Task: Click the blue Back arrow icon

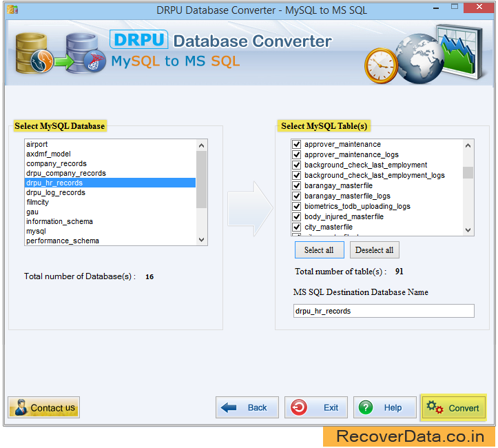Action: pos(229,407)
